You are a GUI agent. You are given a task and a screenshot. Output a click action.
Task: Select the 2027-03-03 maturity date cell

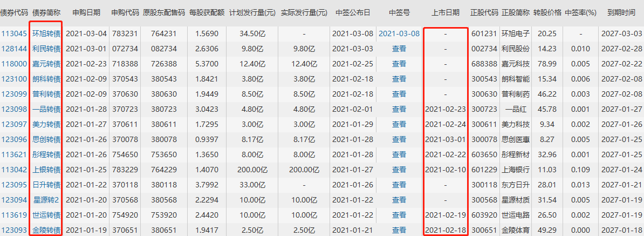point(621,33)
